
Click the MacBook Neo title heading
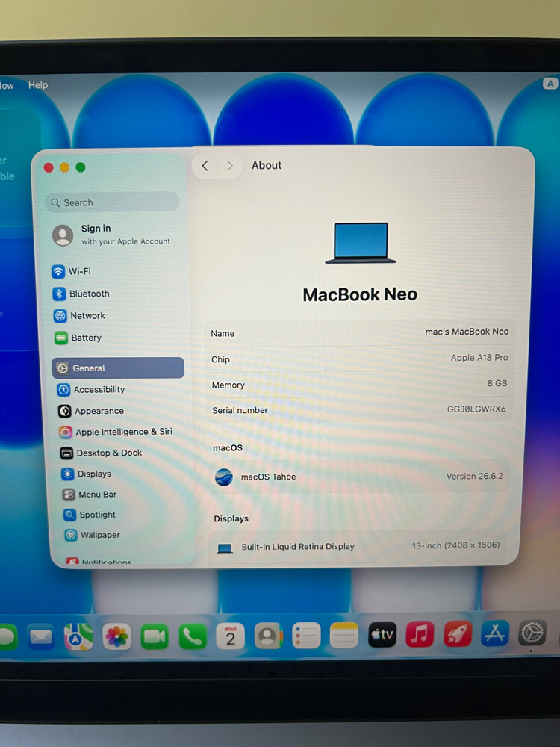(360, 294)
